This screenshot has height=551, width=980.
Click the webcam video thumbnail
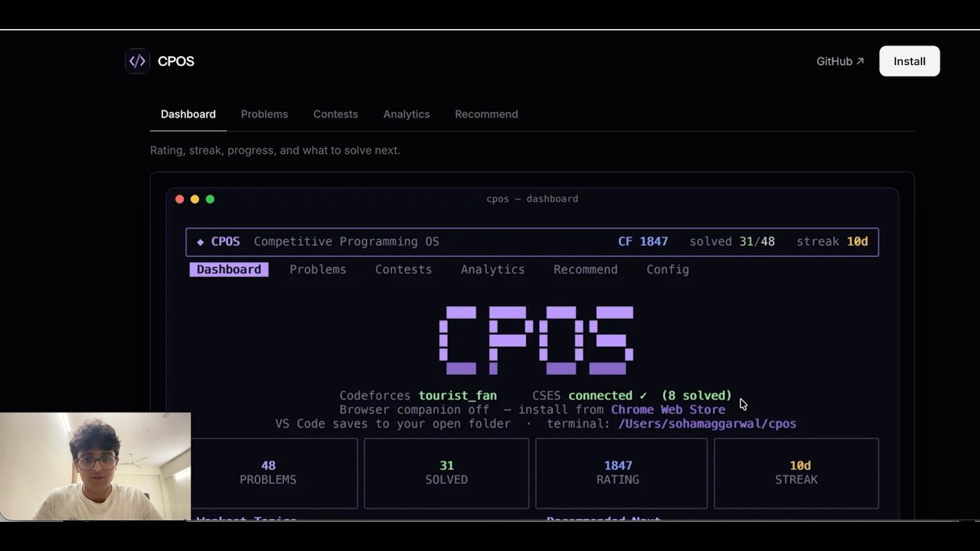pos(96,467)
